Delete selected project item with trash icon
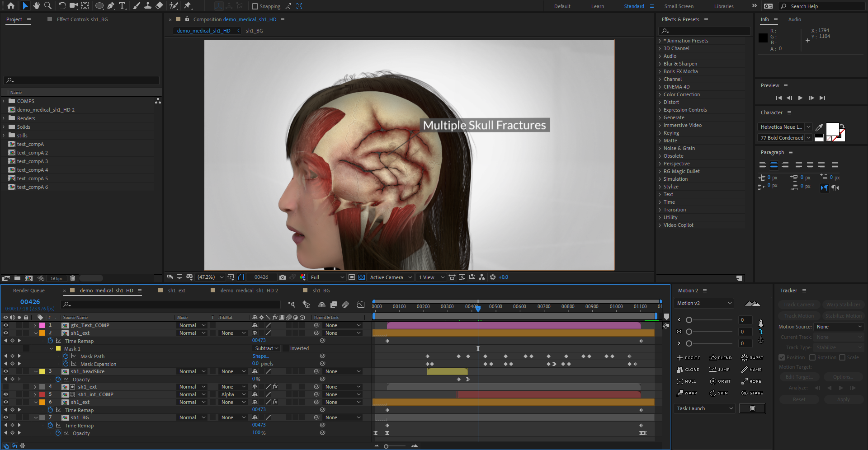Viewport: 868px width, 450px height. tap(72, 278)
